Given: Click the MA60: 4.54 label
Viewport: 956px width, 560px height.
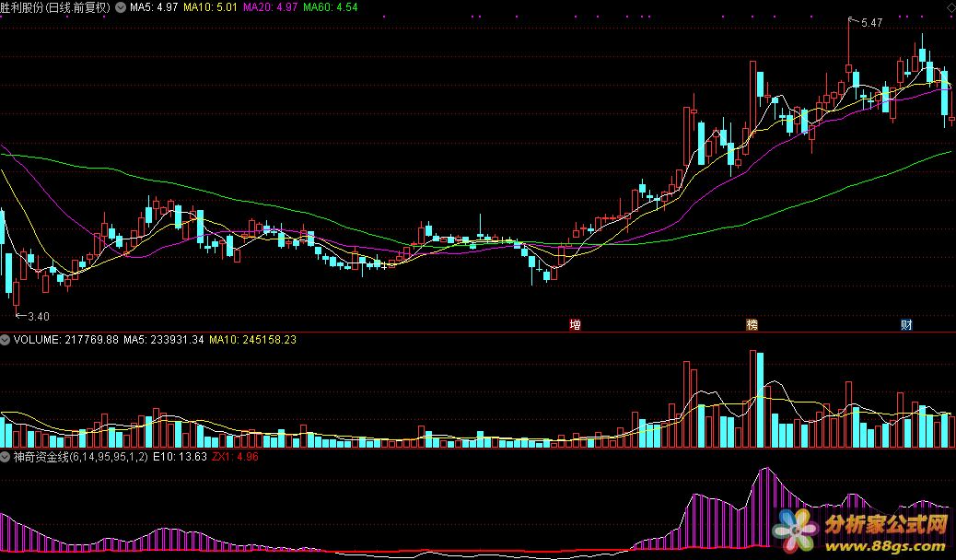Looking at the screenshot, I should [x=331, y=7].
